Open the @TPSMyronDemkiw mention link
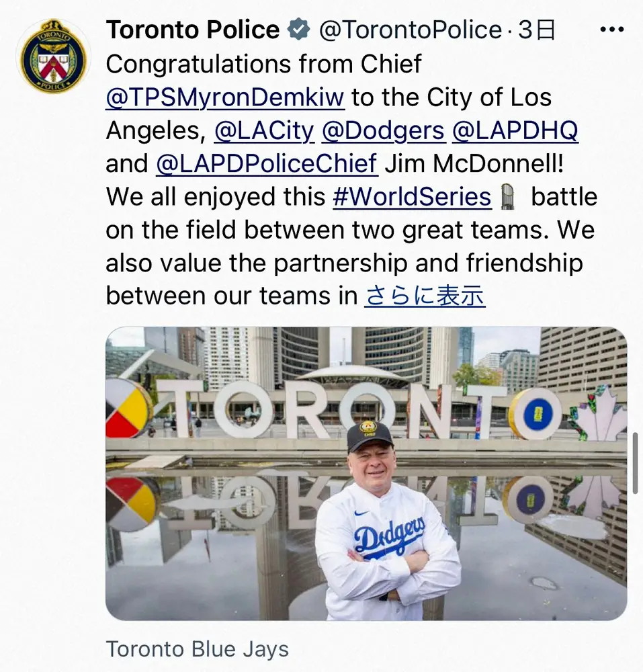Screen dimensions: 643x672 225,97
